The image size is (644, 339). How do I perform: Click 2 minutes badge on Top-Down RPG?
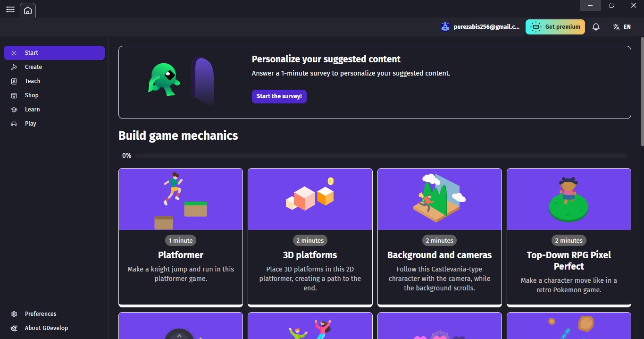tap(569, 240)
